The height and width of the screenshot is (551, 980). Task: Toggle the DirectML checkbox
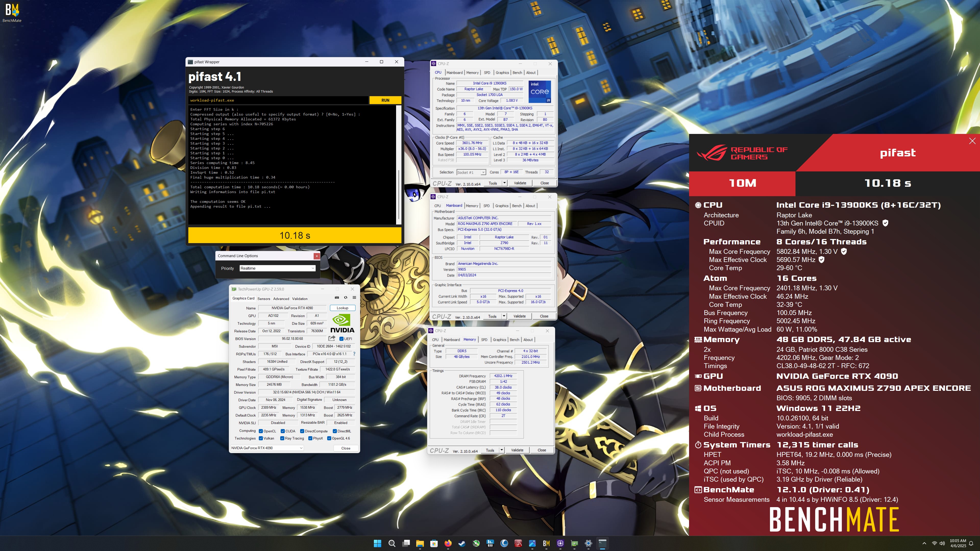click(x=335, y=431)
